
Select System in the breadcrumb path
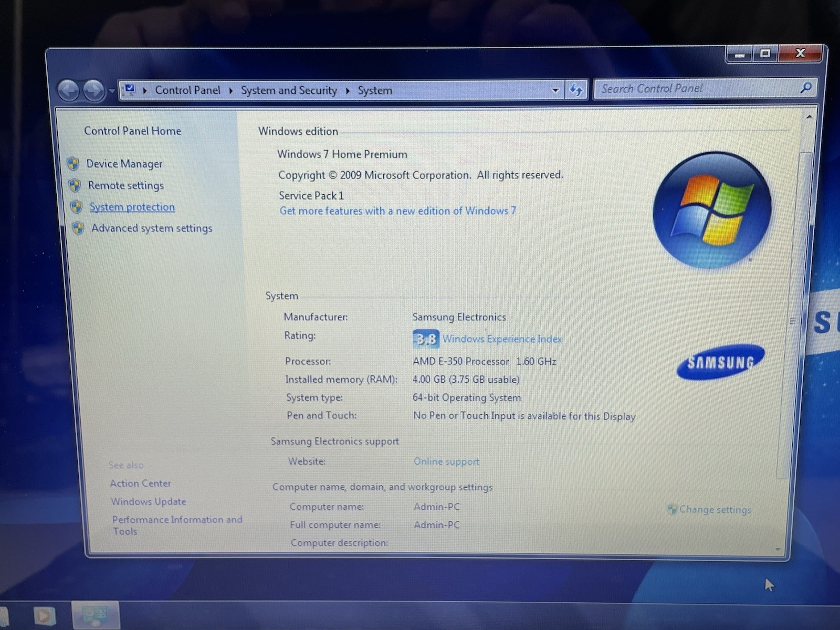tap(375, 90)
